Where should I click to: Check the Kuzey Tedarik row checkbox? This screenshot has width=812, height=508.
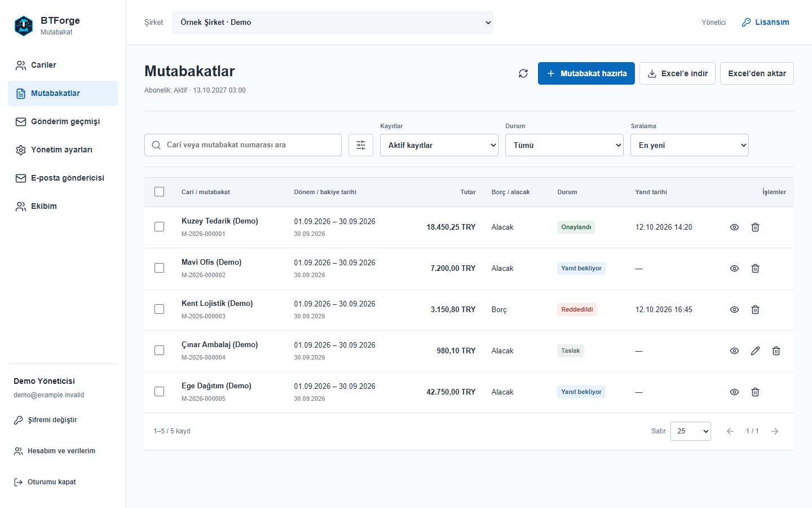point(159,226)
